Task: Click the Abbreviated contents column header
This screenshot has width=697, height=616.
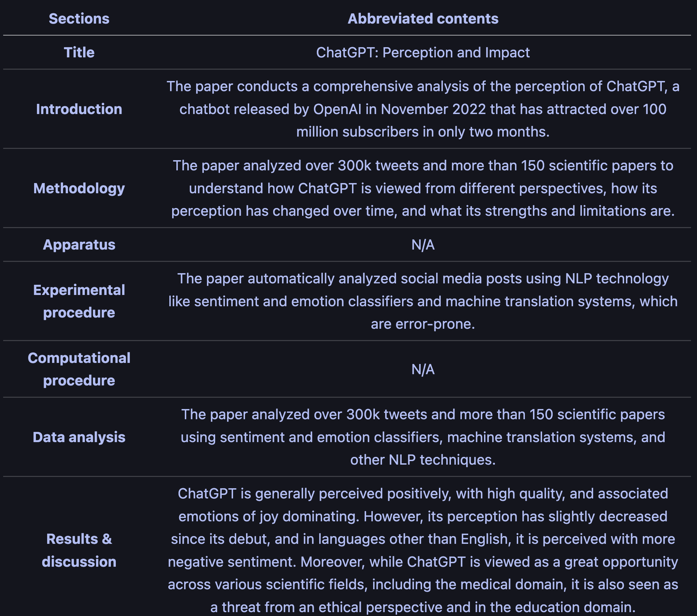Action: coord(423,19)
